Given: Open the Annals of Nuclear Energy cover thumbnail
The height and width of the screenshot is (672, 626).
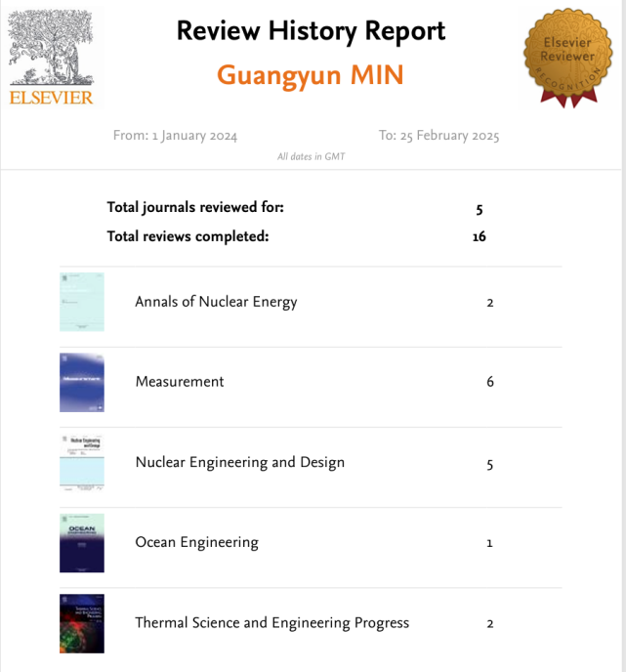Looking at the screenshot, I should coord(81,302).
